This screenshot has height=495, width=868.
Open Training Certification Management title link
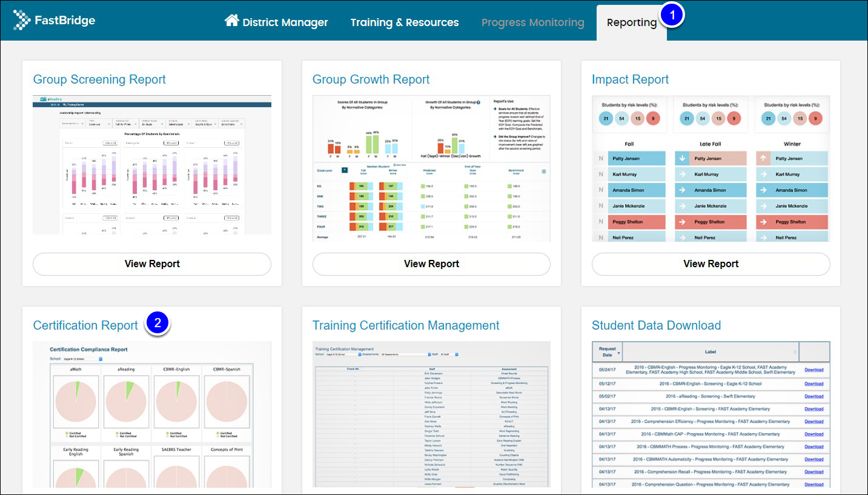(x=406, y=325)
